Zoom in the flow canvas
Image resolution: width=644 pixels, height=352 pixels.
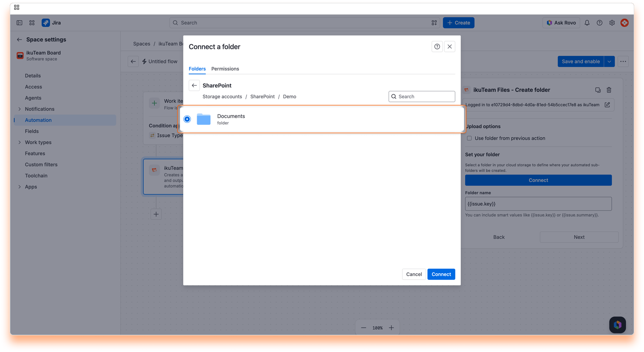pos(391,328)
